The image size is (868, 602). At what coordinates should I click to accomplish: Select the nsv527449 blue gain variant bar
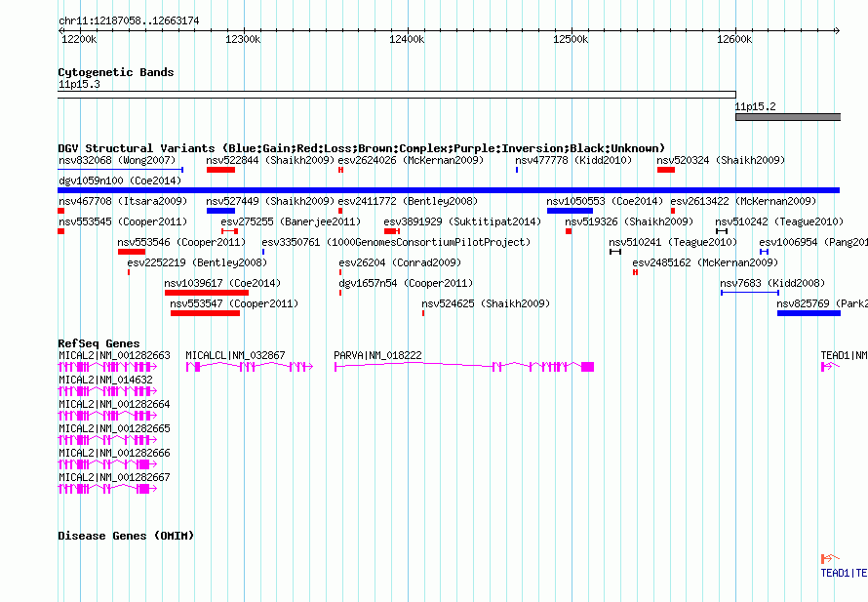(x=220, y=211)
